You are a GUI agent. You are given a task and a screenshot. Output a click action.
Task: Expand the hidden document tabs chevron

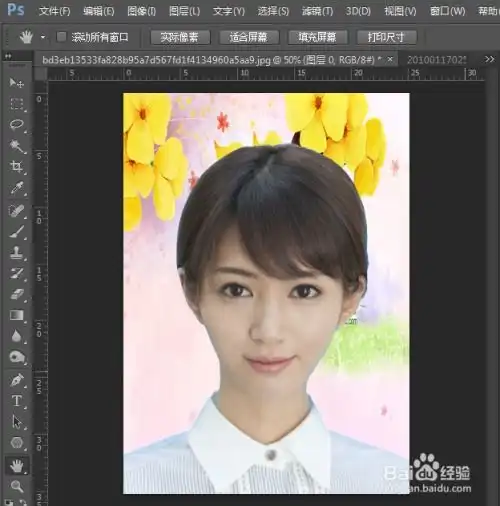click(489, 59)
